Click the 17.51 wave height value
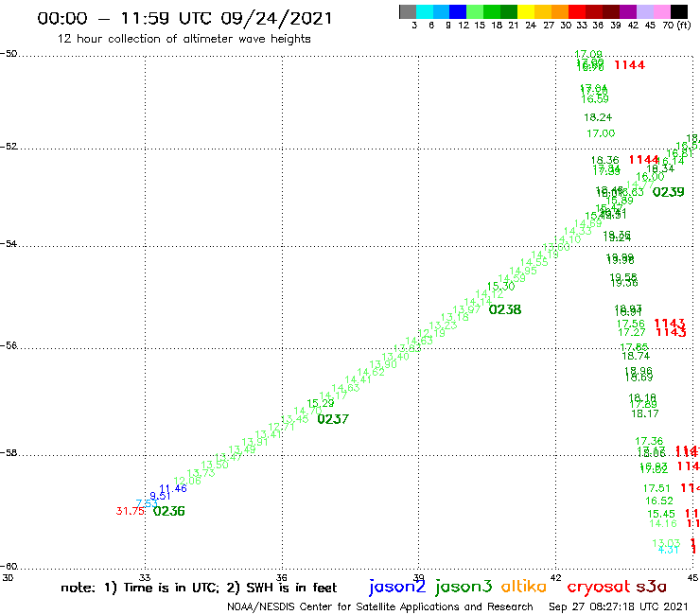Image resolution: width=700 pixels, height=615 pixels. click(x=656, y=488)
